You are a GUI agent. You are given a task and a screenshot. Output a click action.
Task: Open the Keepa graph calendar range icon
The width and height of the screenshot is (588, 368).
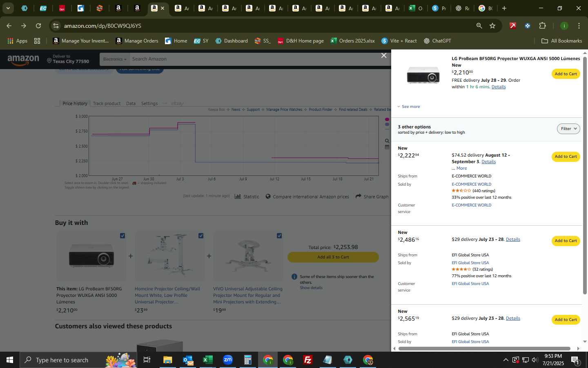[x=387, y=147]
